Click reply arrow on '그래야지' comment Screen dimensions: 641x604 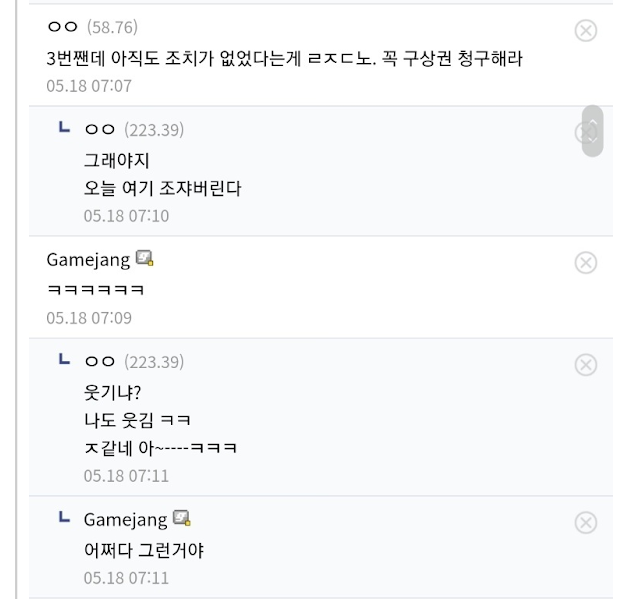tap(64, 128)
